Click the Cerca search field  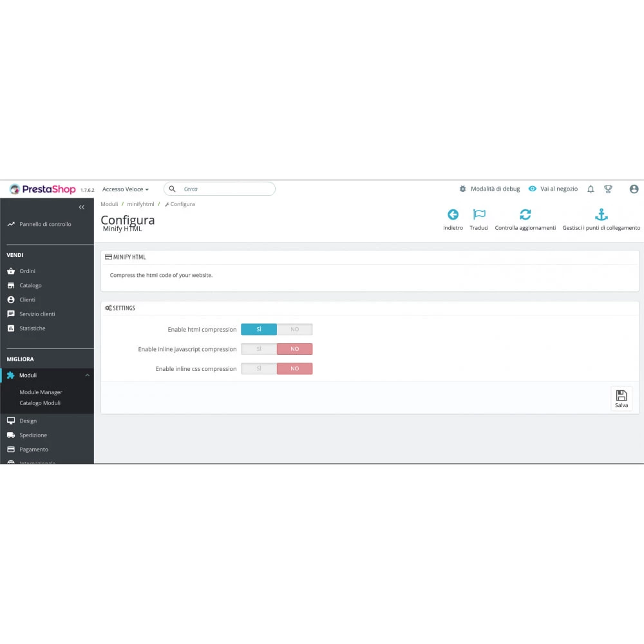(x=220, y=189)
